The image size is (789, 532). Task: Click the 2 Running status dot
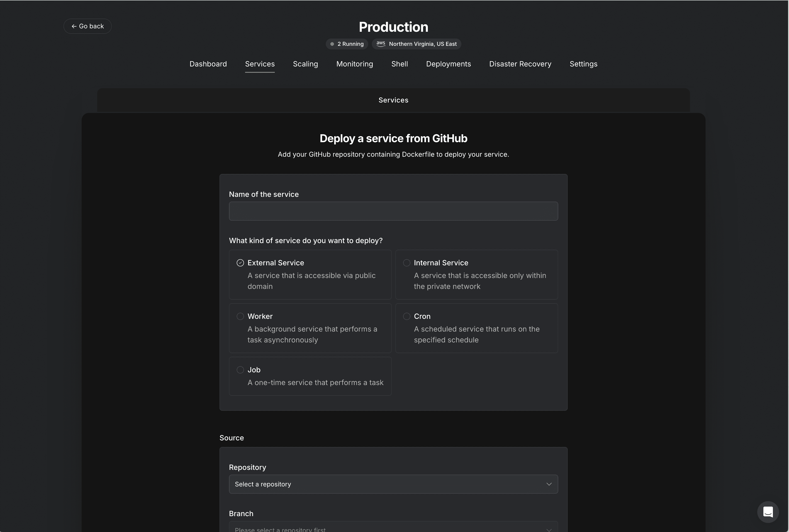(332, 44)
